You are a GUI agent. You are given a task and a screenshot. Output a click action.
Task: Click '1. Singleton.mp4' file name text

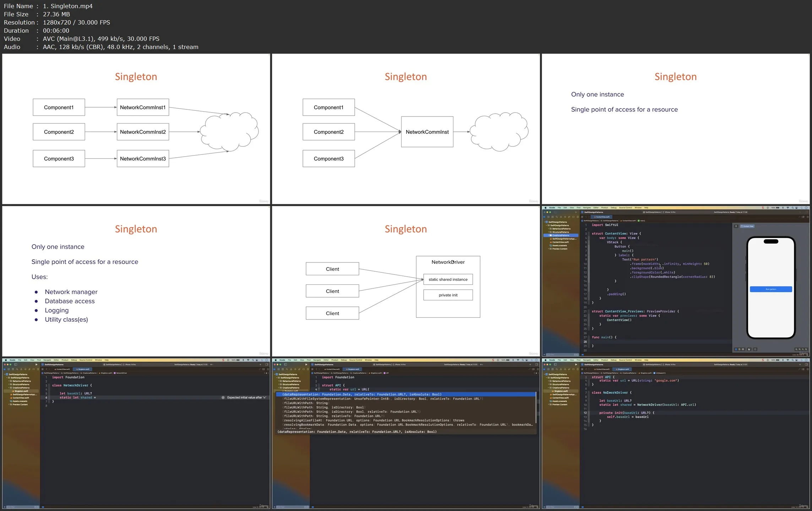68,6
